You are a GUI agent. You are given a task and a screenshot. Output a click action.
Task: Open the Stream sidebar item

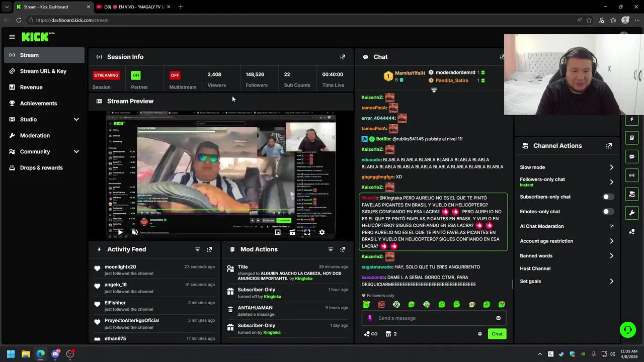(x=44, y=55)
